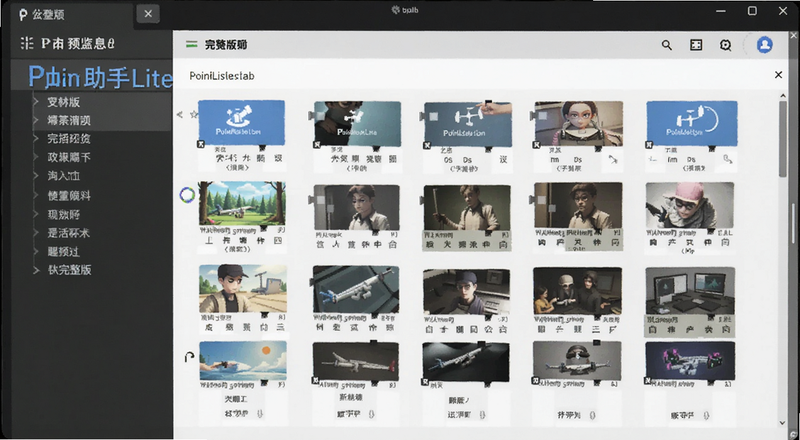
Task: Open the people gathered around table thumbnail
Action: pos(578,291)
